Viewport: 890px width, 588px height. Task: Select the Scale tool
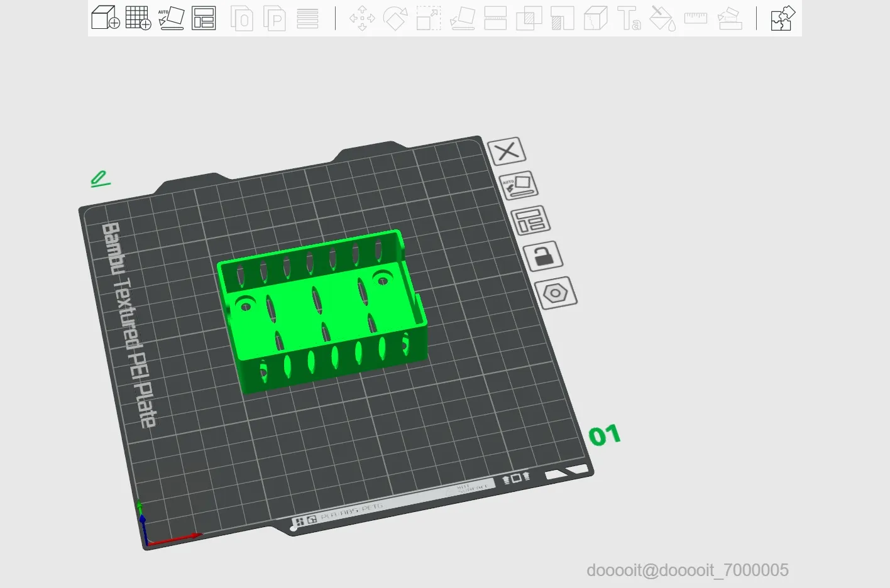429,18
